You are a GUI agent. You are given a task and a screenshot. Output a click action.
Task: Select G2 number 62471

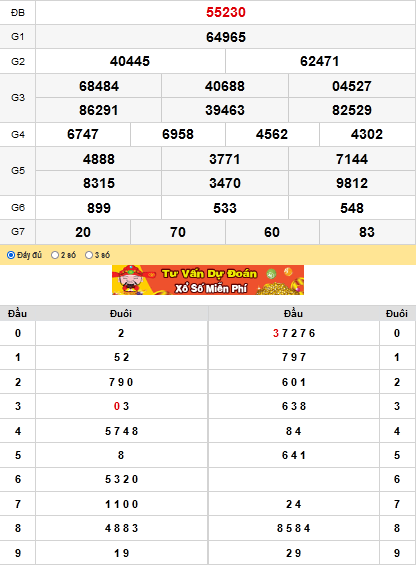320,61
